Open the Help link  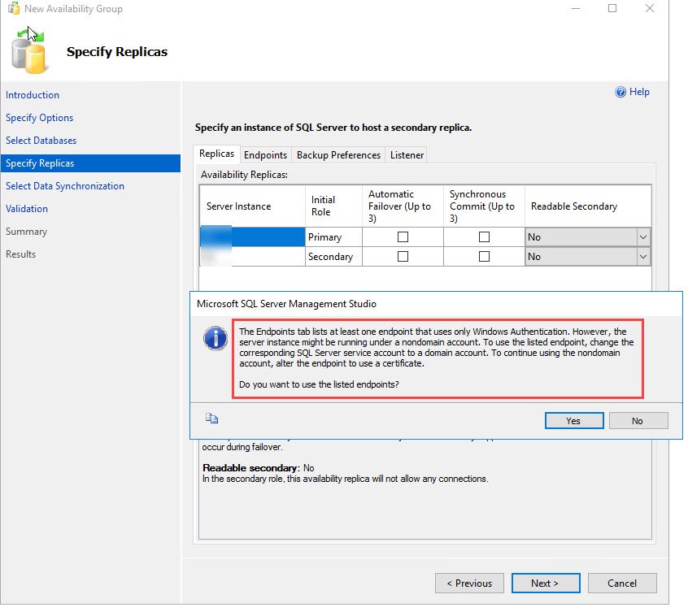coord(639,92)
